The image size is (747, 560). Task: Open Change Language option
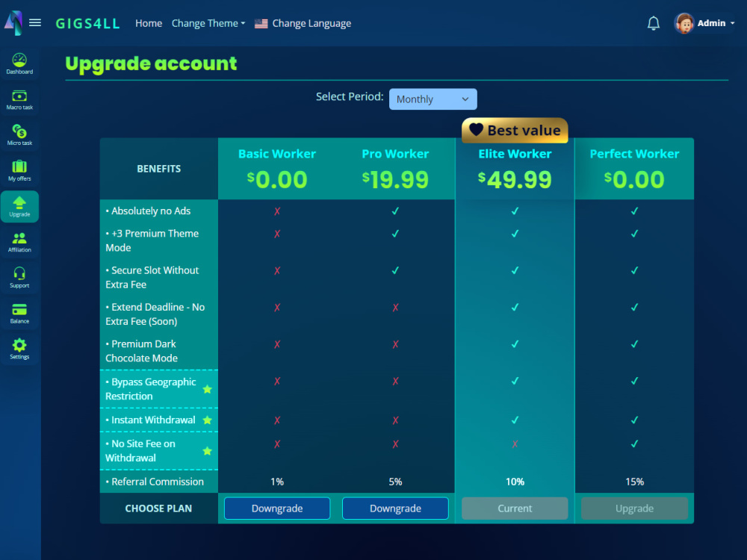311,23
